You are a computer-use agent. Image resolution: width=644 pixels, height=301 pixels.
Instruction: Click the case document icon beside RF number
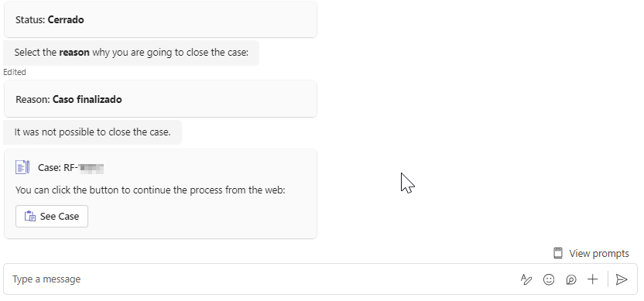point(22,167)
